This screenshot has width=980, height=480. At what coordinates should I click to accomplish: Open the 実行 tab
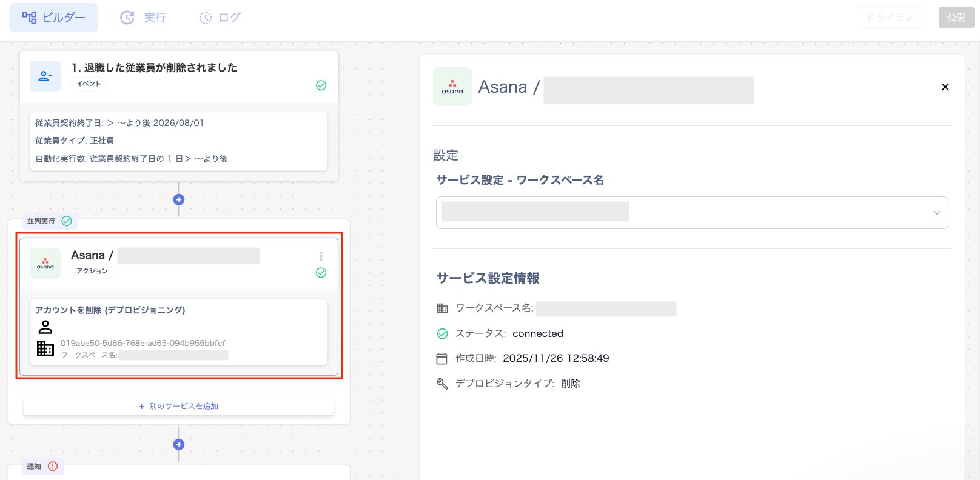(x=143, y=18)
